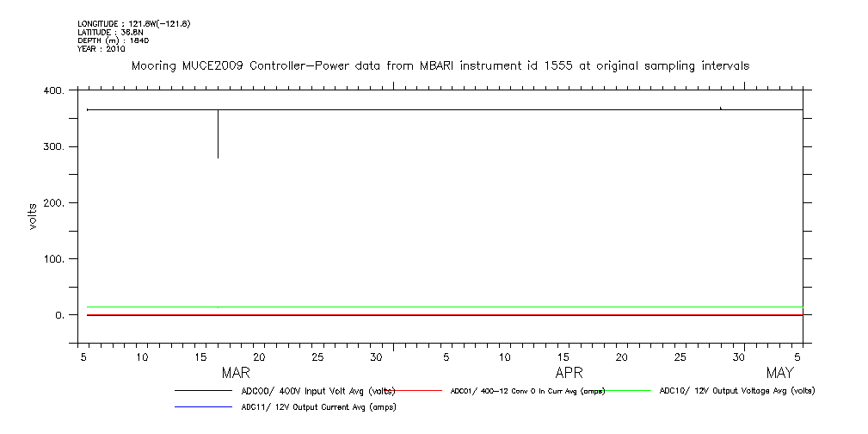Click the APR month label on the x-axis
Image resolution: width=868 pixels, height=434 pixels.
(x=569, y=373)
